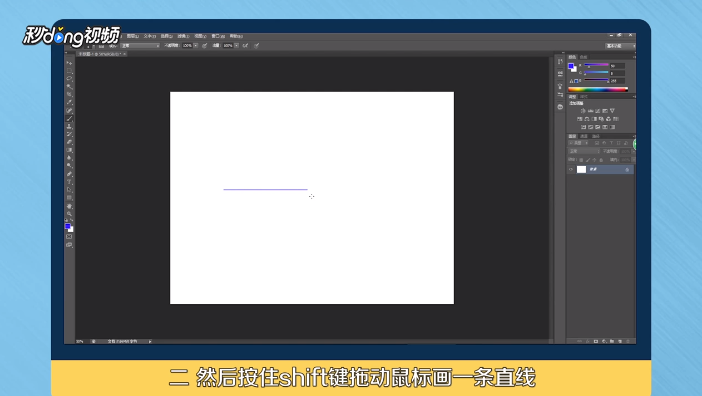Screen dimensions: 702x396
Task: Select the Quick Selection tool
Action: click(69, 86)
